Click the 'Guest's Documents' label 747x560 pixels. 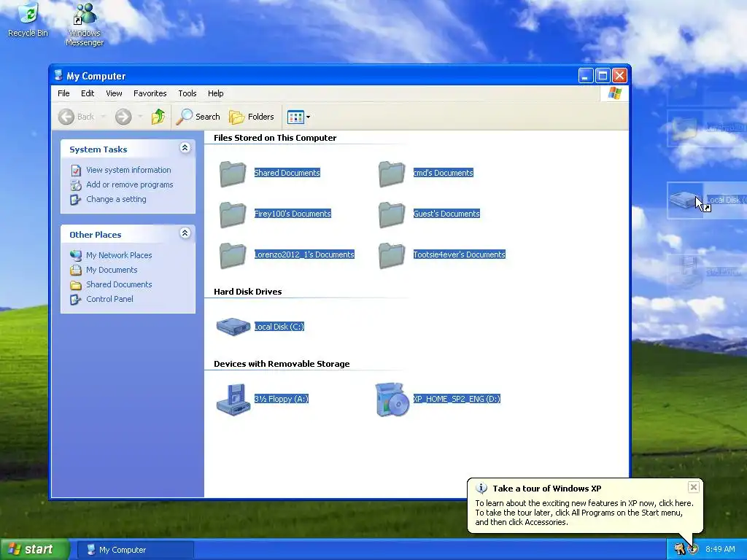446,214
